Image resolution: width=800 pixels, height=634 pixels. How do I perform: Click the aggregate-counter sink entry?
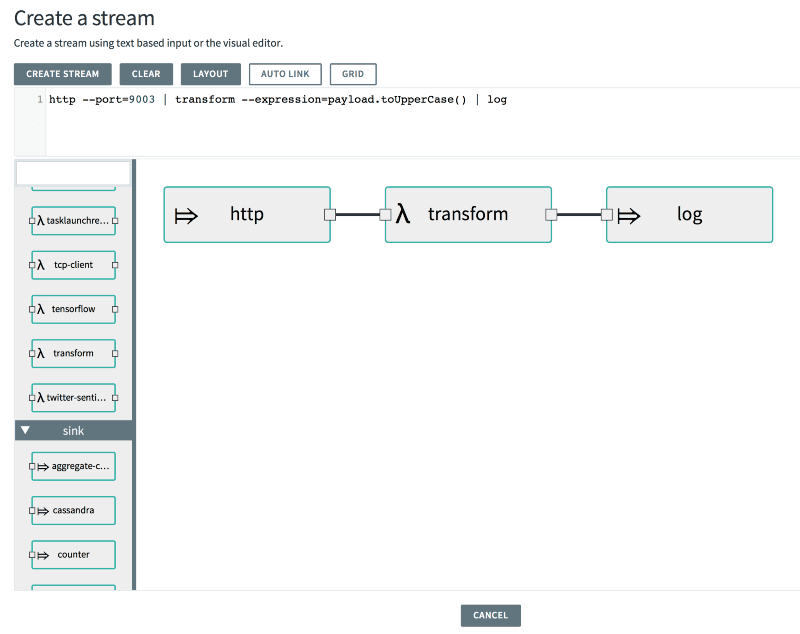click(x=73, y=465)
